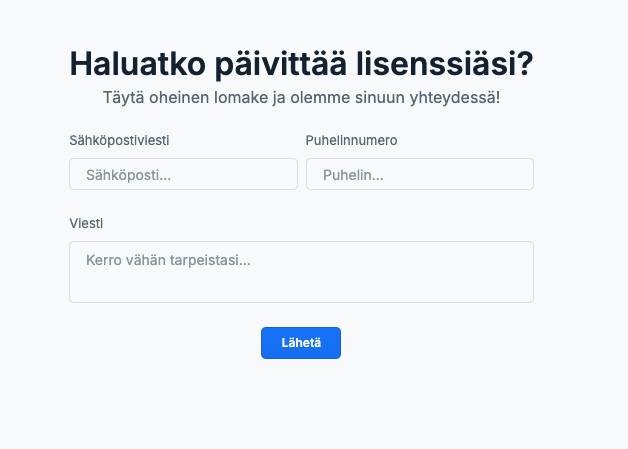
Task: Click the word lisenssiäsi in the heading
Action: pyautogui.click(x=445, y=64)
